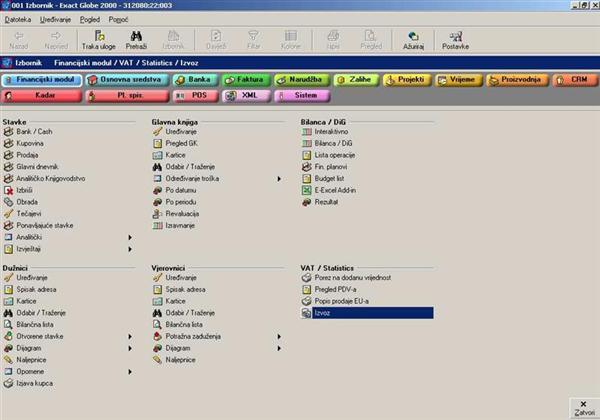This screenshot has height=420, width=600.
Task: Open E-Excel Add-in entry
Action: [337, 189]
